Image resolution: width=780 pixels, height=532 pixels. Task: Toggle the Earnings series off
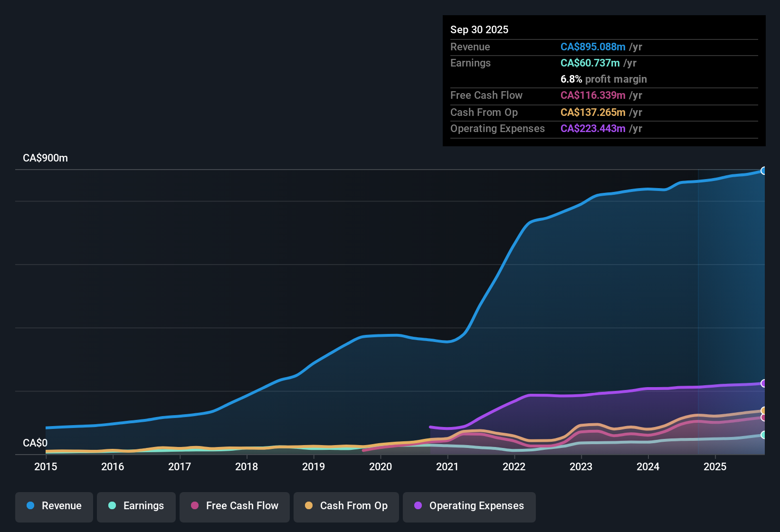136,506
